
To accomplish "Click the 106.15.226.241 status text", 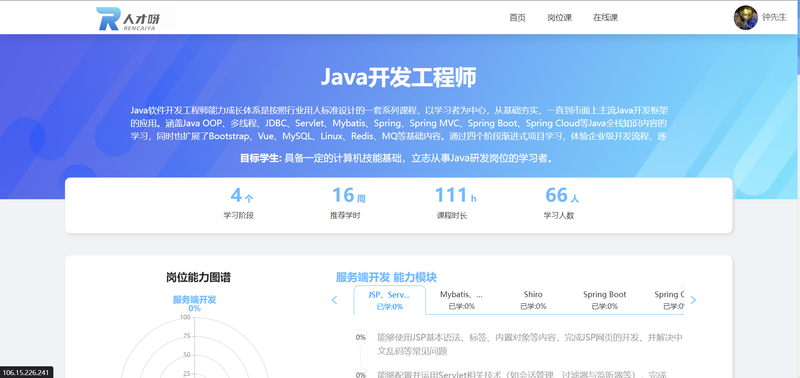I will [27, 372].
